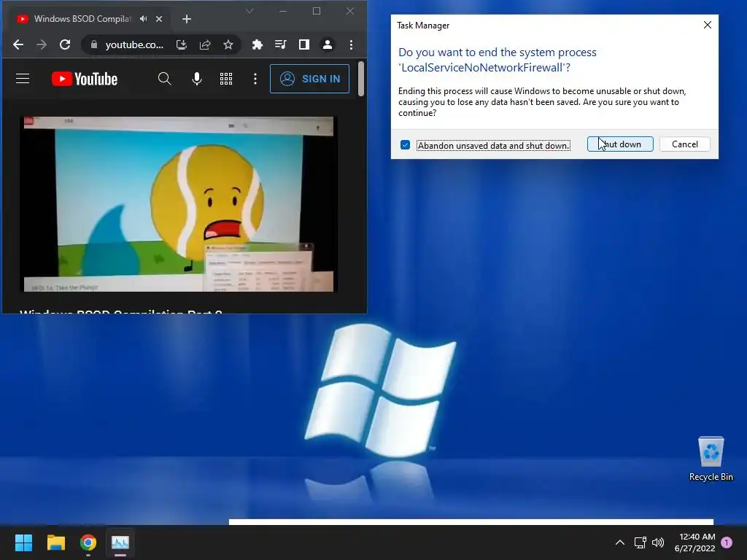This screenshot has width=747, height=560.
Task: Mute the tab using the speaker icon
Action: coord(144,19)
